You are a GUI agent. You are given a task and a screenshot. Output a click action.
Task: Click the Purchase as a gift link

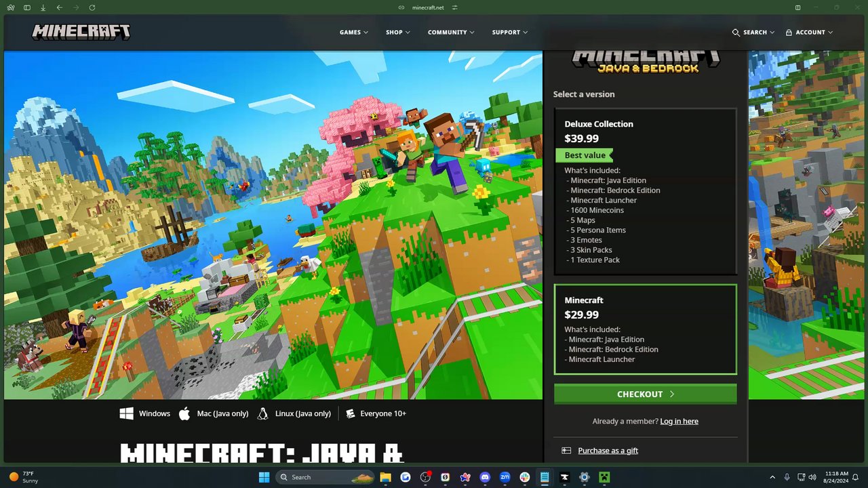(x=608, y=451)
